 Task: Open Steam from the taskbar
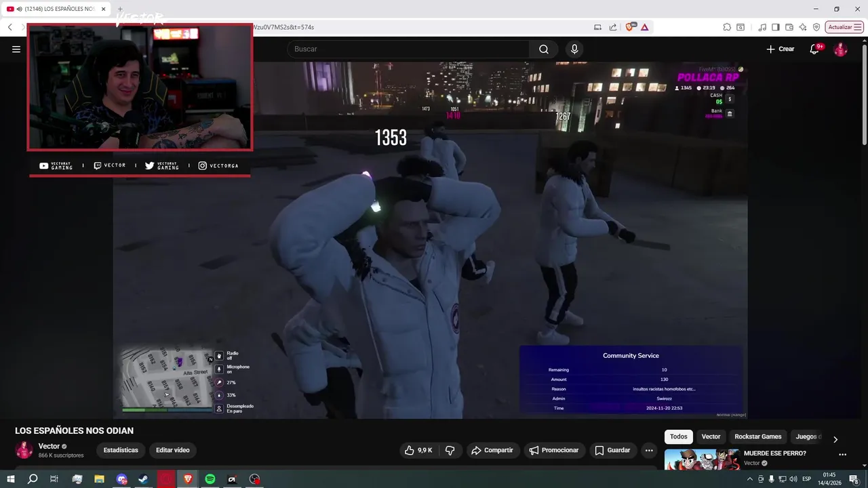click(x=143, y=479)
